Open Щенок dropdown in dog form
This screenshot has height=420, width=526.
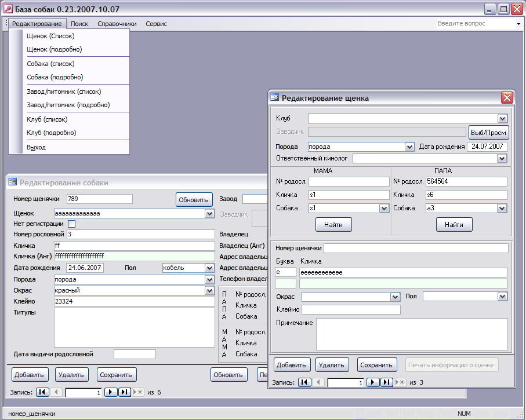pyautogui.click(x=210, y=213)
